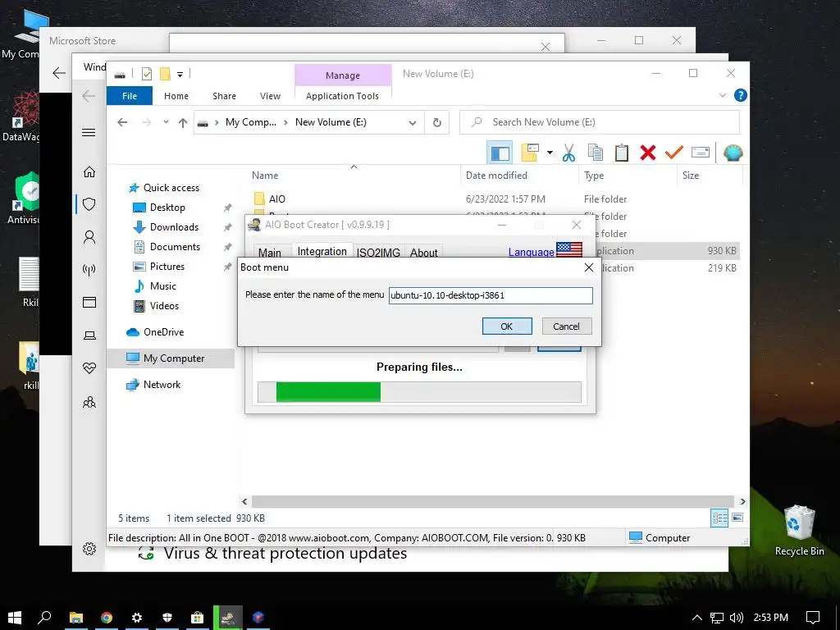Image resolution: width=840 pixels, height=630 pixels.
Task: Click the Up one level arrow
Action: click(183, 123)
